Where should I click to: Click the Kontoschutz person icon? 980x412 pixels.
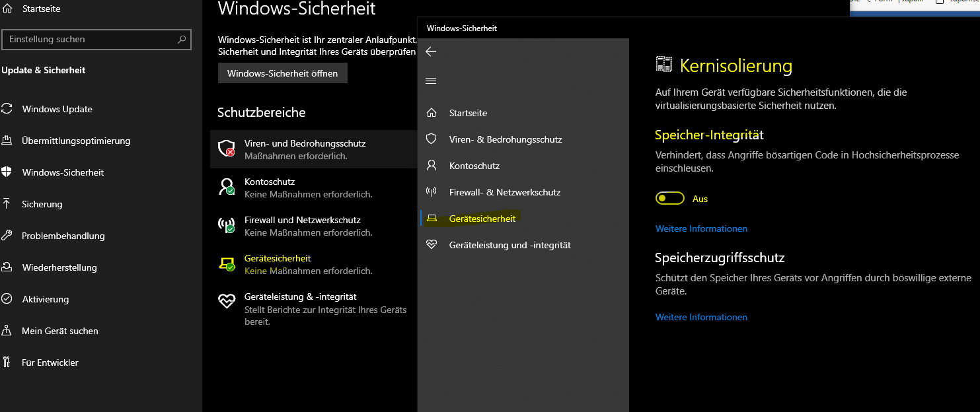click(x=432, y=166)
